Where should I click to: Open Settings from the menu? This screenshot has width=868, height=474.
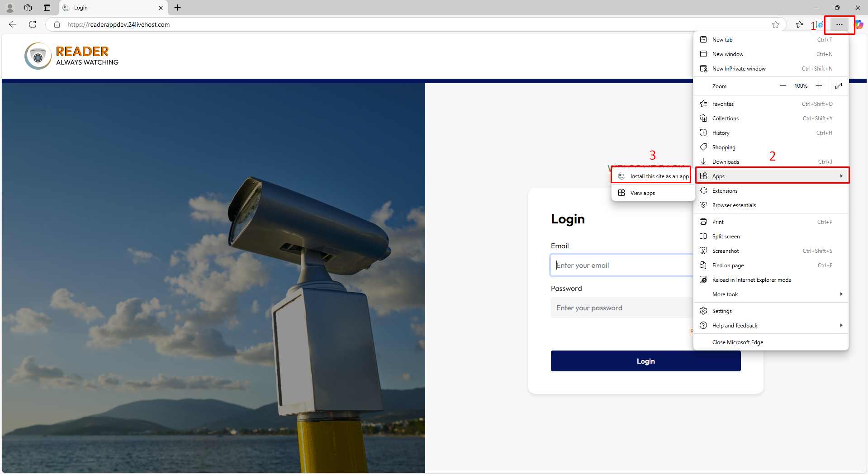pos(771,311)
